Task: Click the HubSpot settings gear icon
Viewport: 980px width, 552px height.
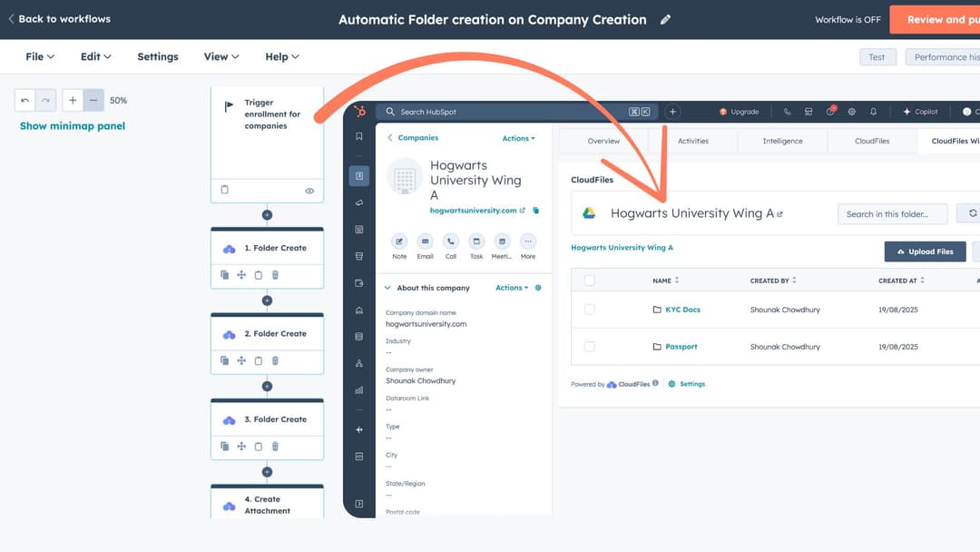Action: pyautogui.click(x=851, y=112)
